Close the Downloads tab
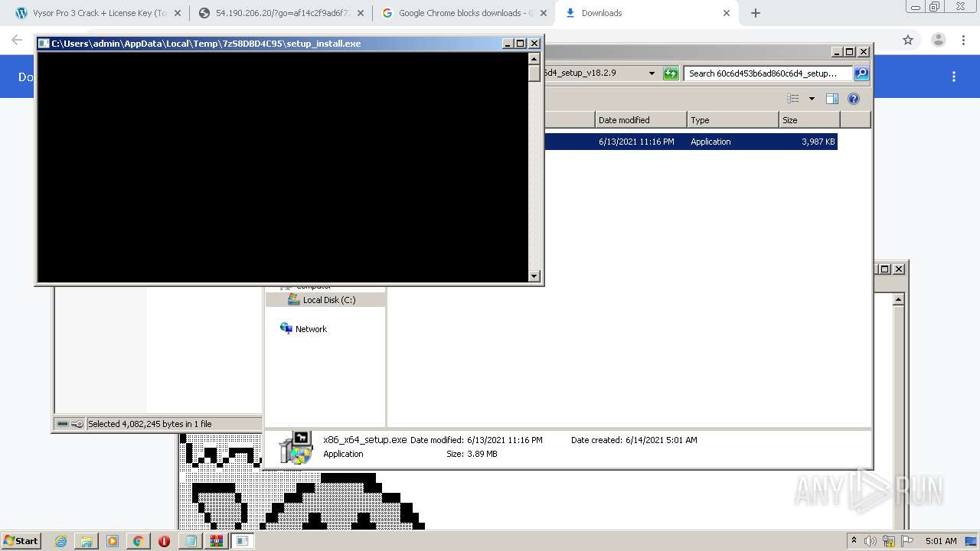Viewport: 980px width, 551px height. click(x=727, y=13)
